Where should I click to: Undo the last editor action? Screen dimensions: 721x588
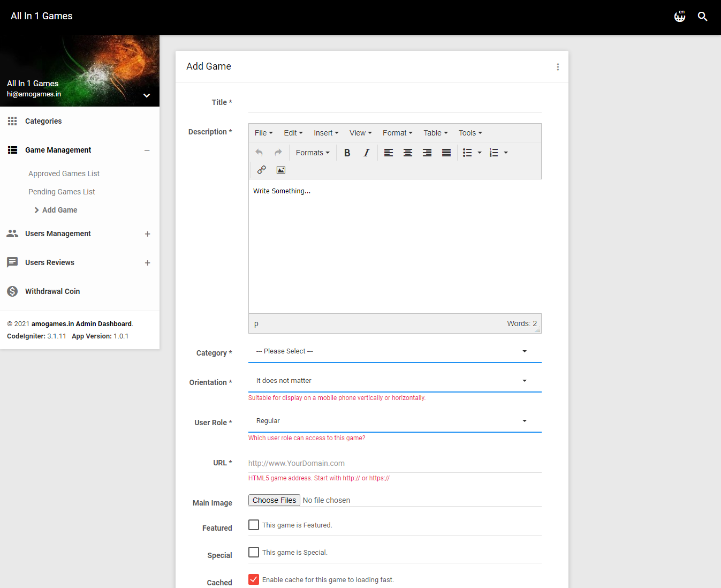[x=259, y=153]
